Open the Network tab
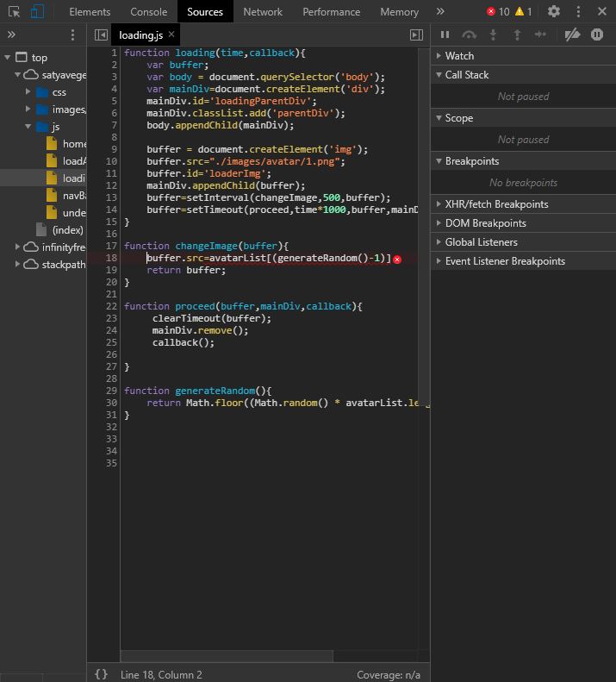The width and height of the screenshot is (616, 682). pyautogui.click(x=263, y=12)
